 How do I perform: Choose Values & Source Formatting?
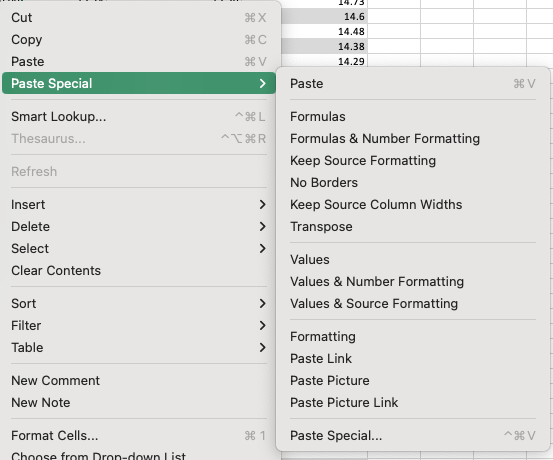pyautogui.click(x=413, y=304)
